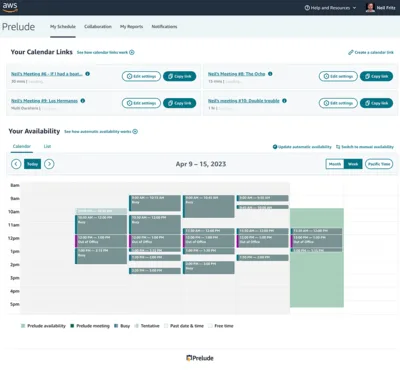Edit settings for Meeting #9 Los Hermanos
The image size is (400, 379).
click(141, 103)
